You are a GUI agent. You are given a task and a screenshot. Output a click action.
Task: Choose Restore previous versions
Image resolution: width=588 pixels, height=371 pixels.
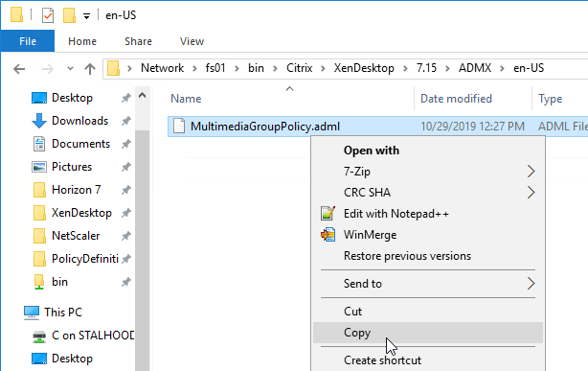pyautogui.click(x=428, y=256)
